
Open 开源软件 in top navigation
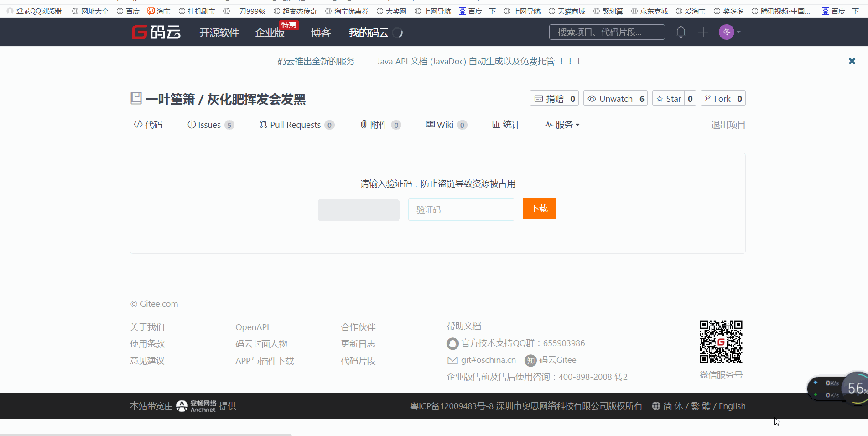tap(219, 32)
